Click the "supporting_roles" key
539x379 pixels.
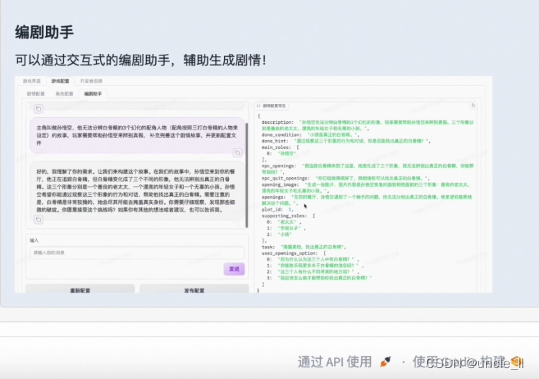pyautogui.click(x=284, y=216)
